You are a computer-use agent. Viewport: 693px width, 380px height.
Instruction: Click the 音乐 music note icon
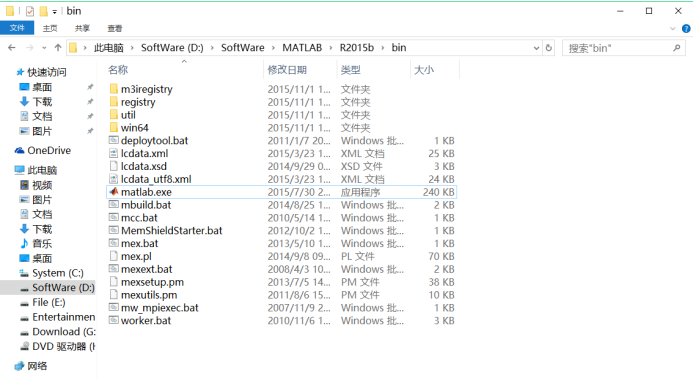pos(24,243)
